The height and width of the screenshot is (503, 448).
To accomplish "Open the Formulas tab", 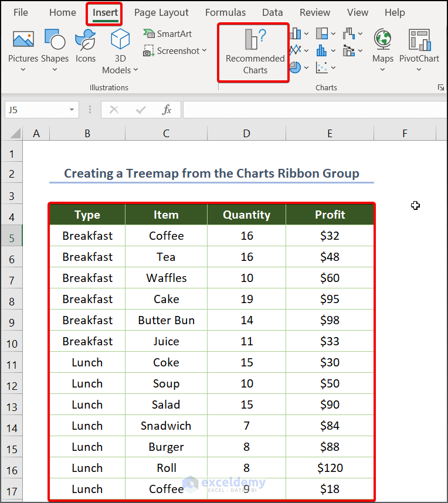I will [225, 12].
